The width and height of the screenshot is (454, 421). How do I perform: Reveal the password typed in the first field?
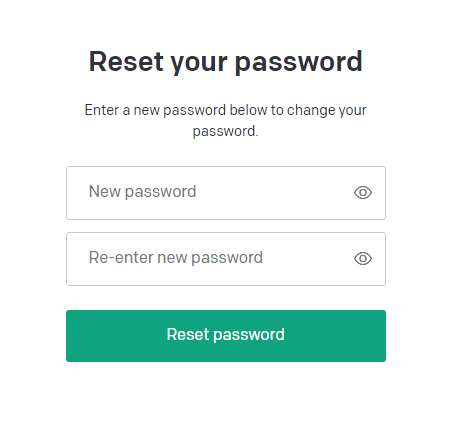(363, 193)
